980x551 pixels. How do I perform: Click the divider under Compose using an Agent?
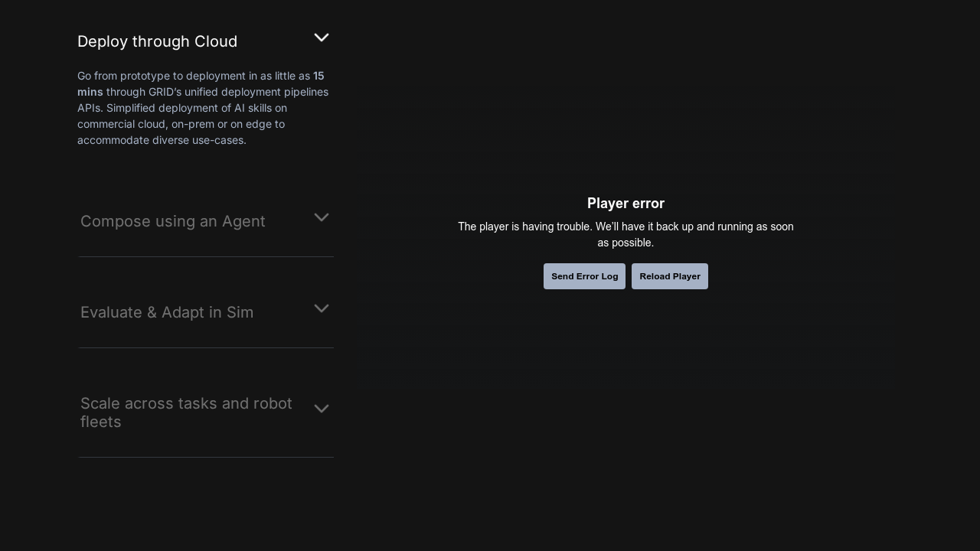(x=205, y=256)
